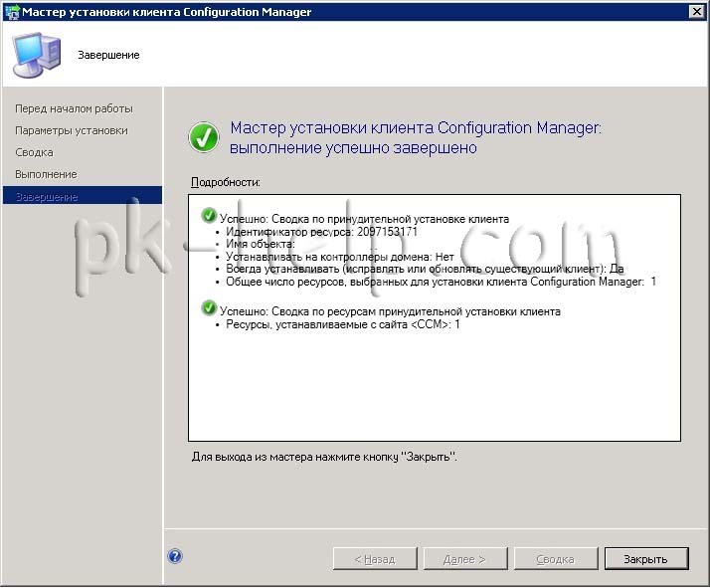Select the Перед началом работы step

pyautogui.click(x=74, y=108)
